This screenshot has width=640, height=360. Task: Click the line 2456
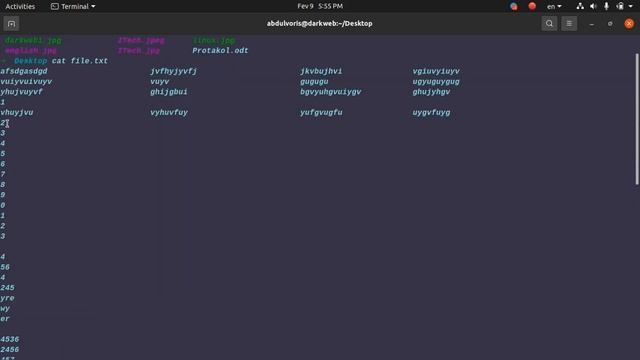(x=10, y=350)
